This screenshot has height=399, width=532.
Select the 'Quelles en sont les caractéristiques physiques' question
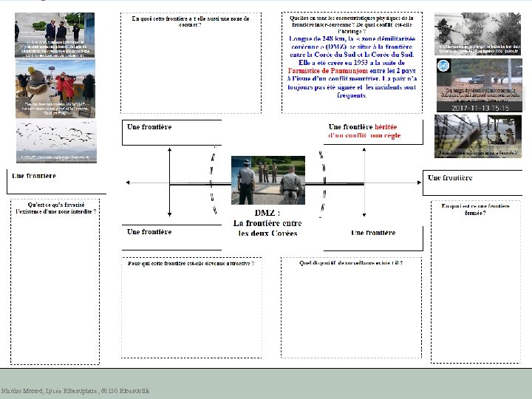tap(352, 24)
